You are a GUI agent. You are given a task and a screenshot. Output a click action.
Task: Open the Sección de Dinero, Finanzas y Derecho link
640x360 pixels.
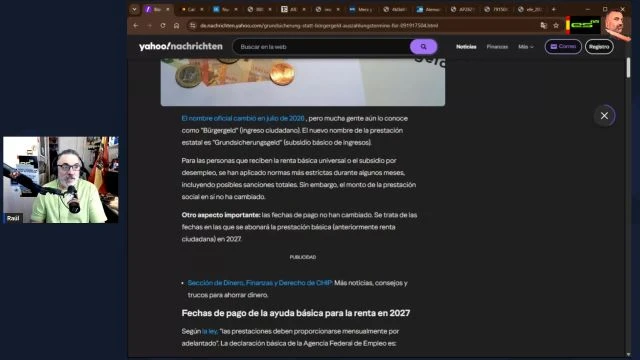260,282
